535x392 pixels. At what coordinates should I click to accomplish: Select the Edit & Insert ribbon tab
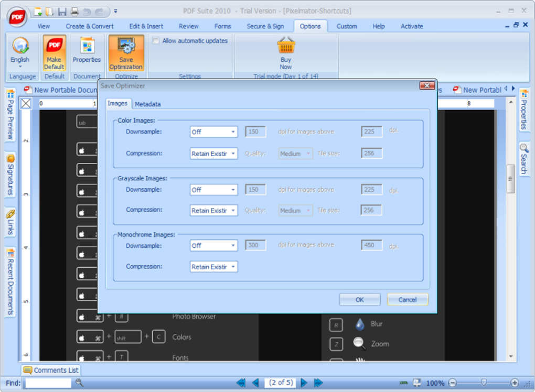click(146, 26)
